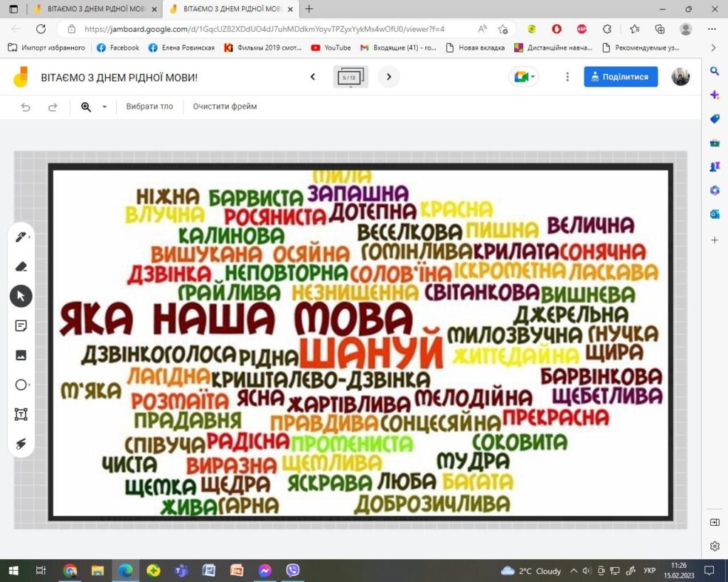
Task: Select the Pen drawing tool
Action: point(21,237)
